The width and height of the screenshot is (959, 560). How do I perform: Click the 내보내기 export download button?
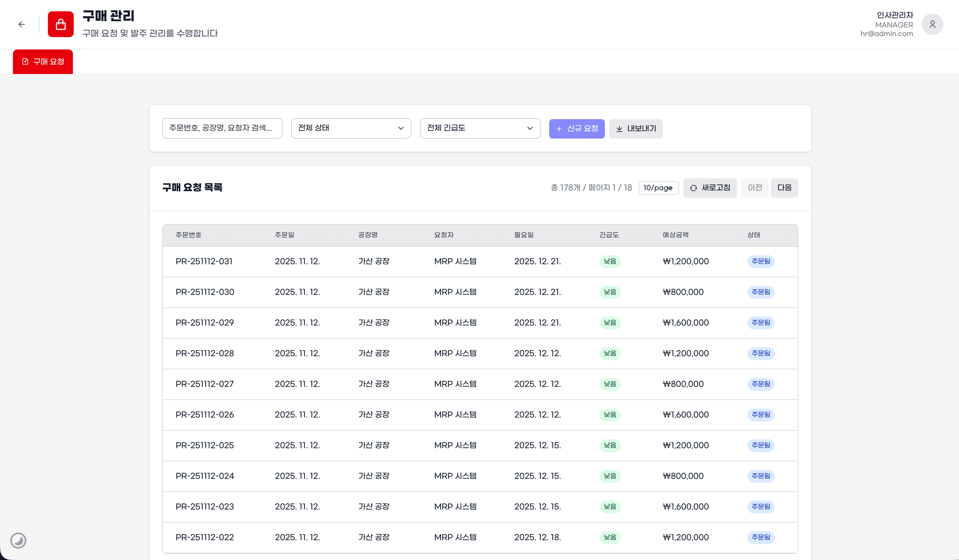tap(636, 129)
